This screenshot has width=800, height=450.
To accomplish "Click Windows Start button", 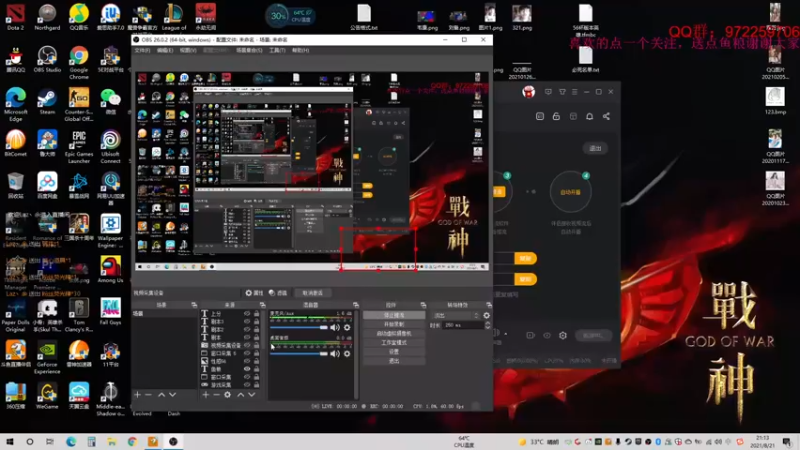I will coord(10,442).
